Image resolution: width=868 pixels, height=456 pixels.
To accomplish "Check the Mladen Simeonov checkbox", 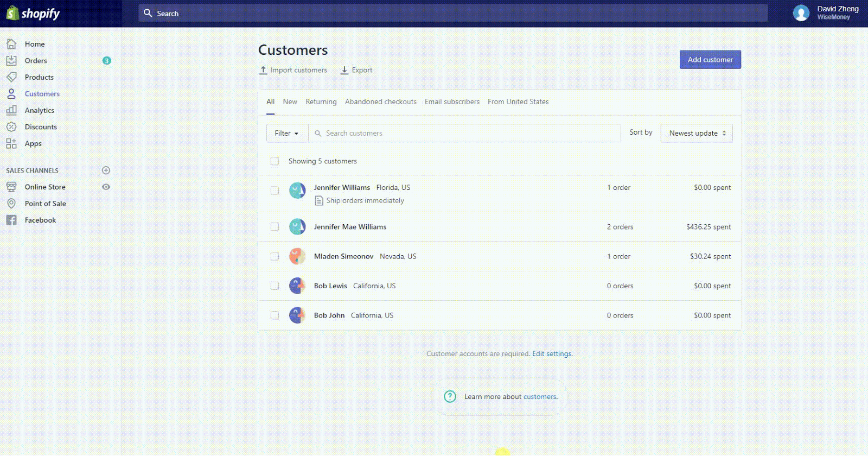I will point(275,256).
